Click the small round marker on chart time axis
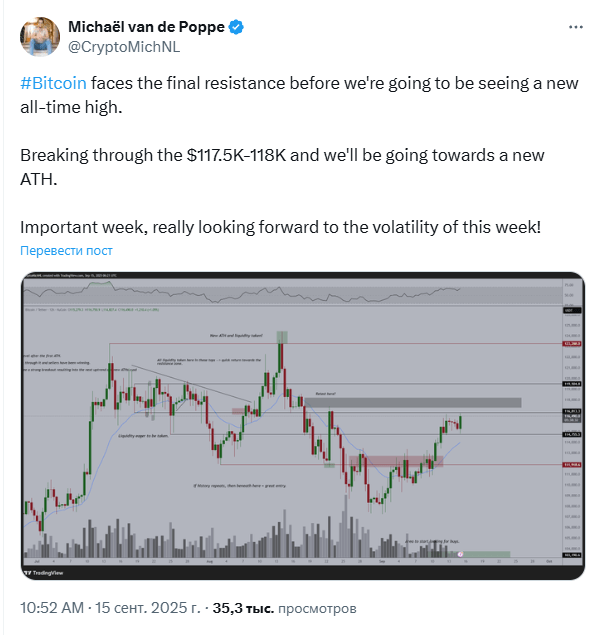 click(460, 554)
